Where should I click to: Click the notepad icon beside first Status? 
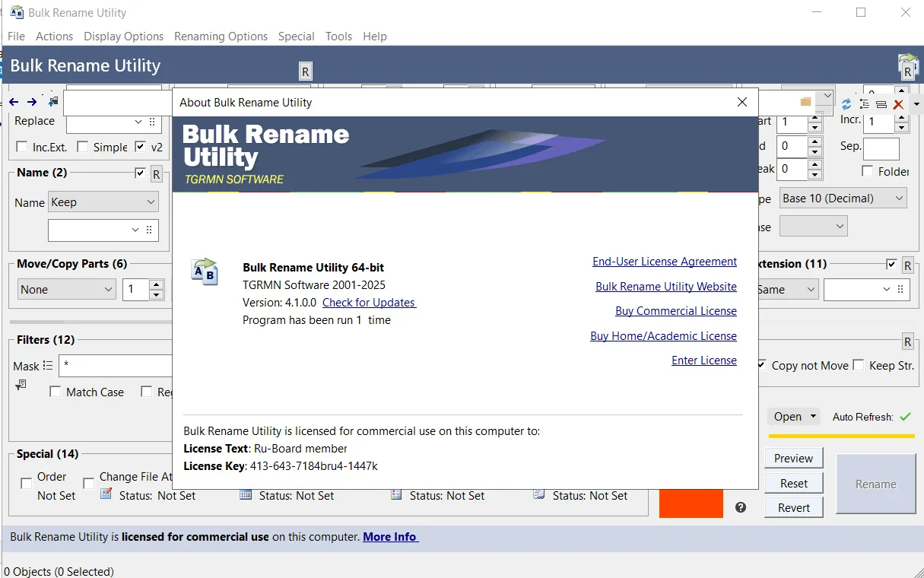106,494
